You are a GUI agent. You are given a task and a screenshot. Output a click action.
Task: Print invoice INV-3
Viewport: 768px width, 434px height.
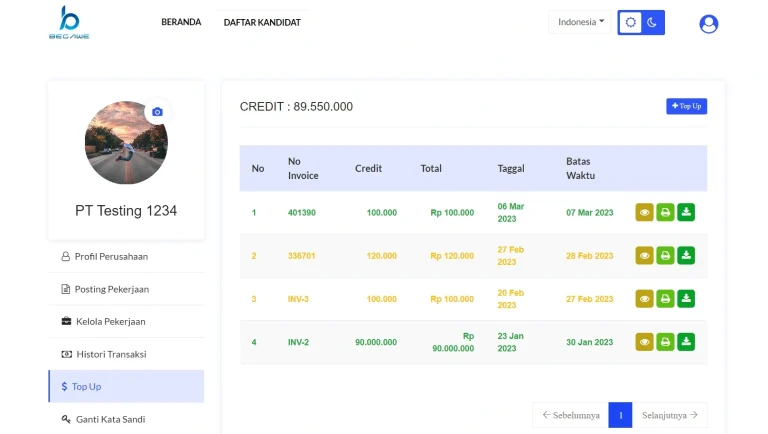(665, 299)
